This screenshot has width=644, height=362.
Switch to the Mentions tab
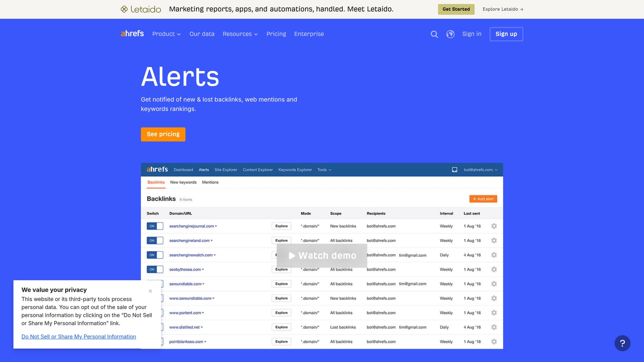point(210,182)
